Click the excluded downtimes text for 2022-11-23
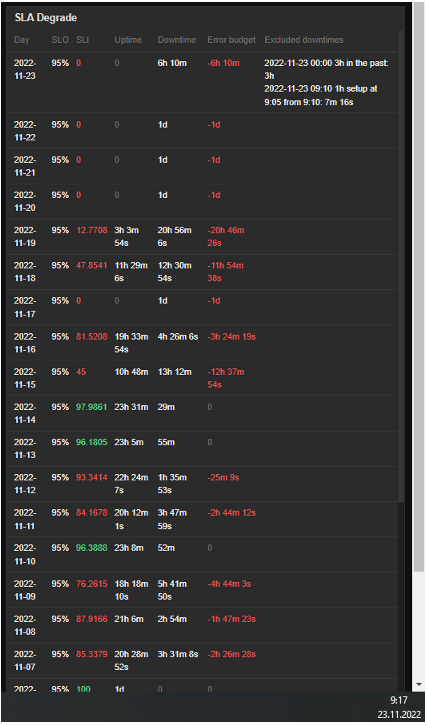 [x=327, y=82]
